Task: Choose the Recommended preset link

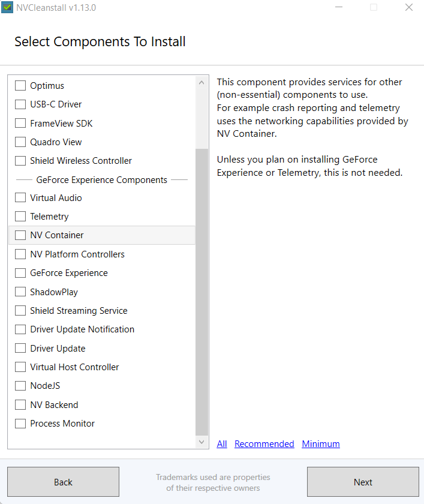Action: (264, 444)
